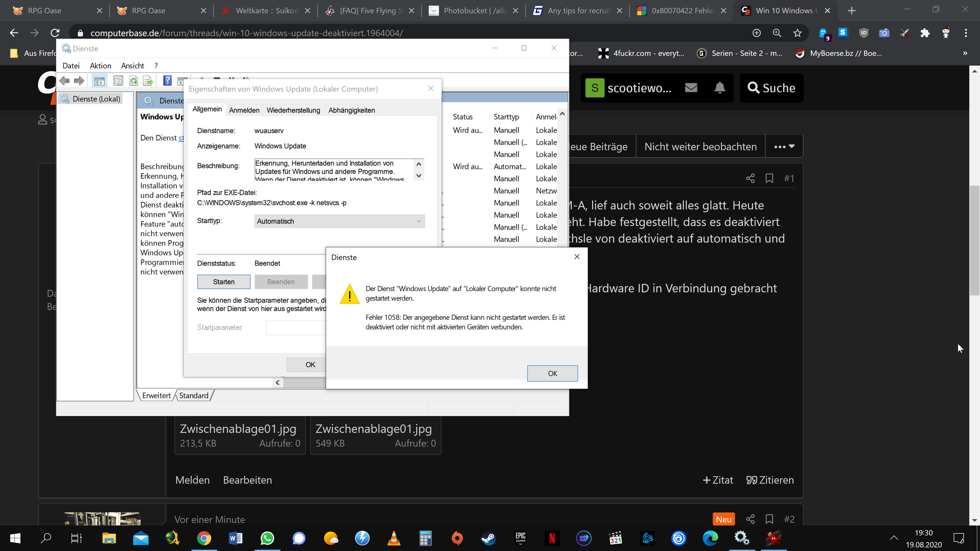Image resolution: width=980 pixels, height=551 pixels.
Task: Click the Properties toolbar icon in Dienste
Action: point(118,81)
